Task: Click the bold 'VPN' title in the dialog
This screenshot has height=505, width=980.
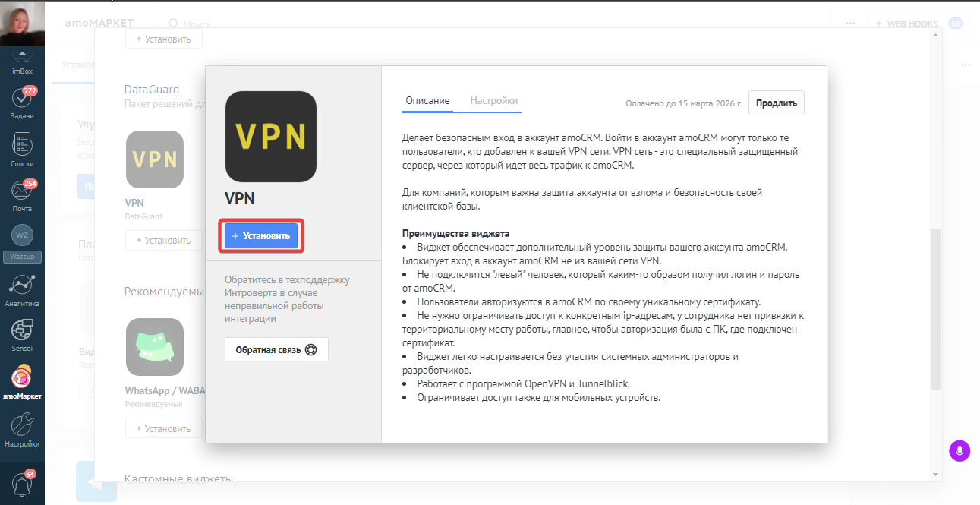Action: (240, 199)
